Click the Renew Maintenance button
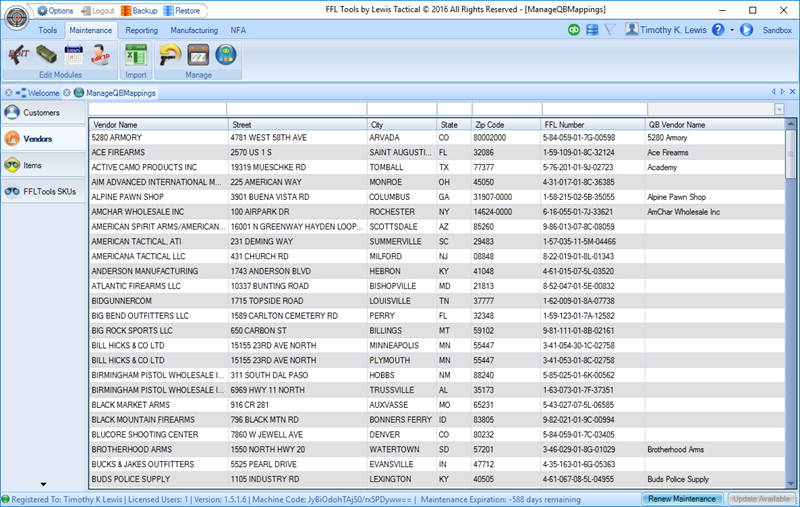This screenshot has height=507, width=800. tap(682, 499)
